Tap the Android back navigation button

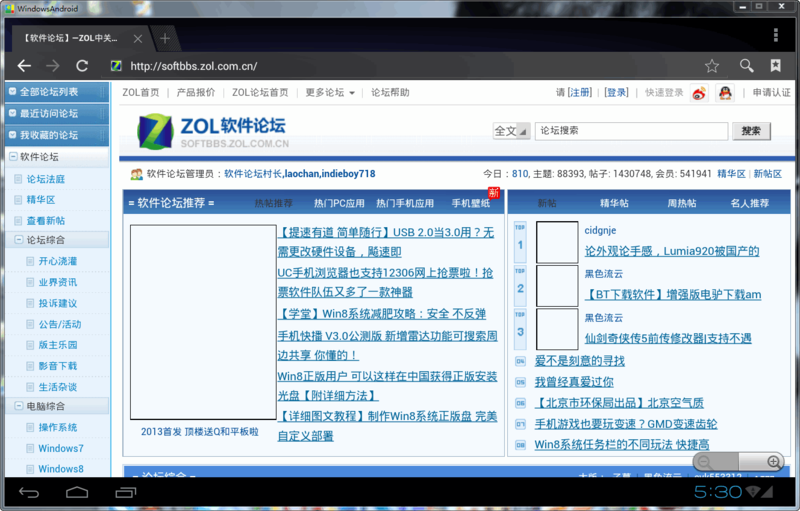click(x=29, y=492)
